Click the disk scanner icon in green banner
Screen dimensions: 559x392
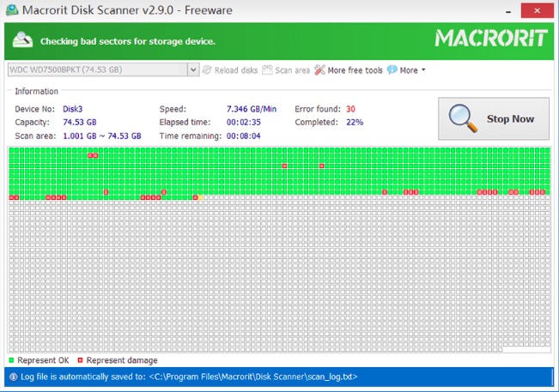pyautogui.click(x=22, y=39)
